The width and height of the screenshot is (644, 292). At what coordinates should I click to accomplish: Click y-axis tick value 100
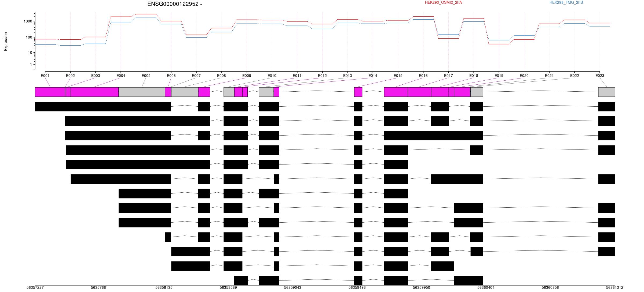click(29, 37)
